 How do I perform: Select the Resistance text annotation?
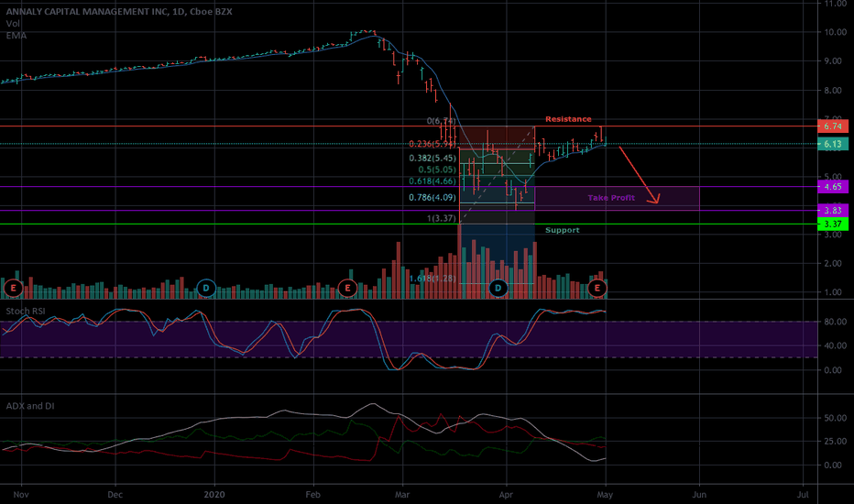[x=568, y=119]
